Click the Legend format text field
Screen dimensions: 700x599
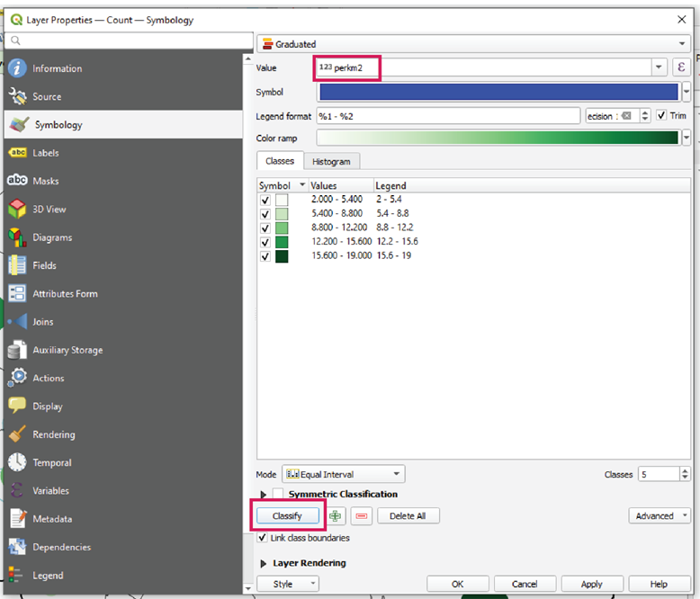coord(447,115)
